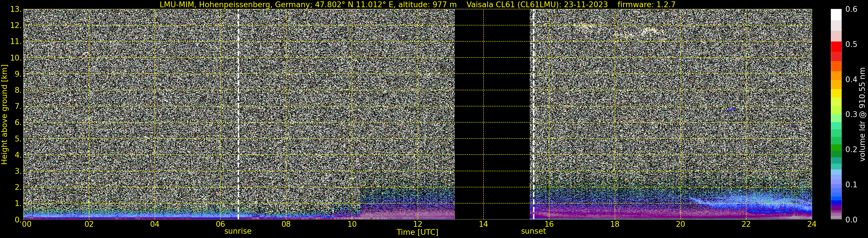
Task: Click the height axis tick label '9.'
Action: tap(18, 74)
